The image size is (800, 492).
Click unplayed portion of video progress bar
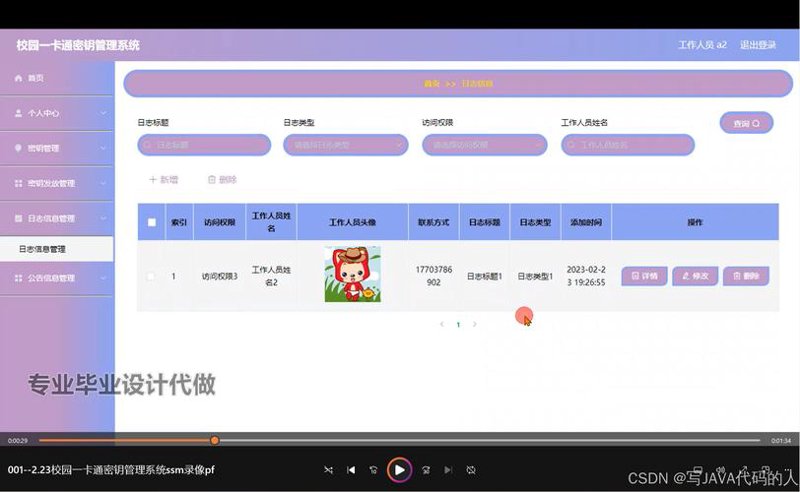490,440
